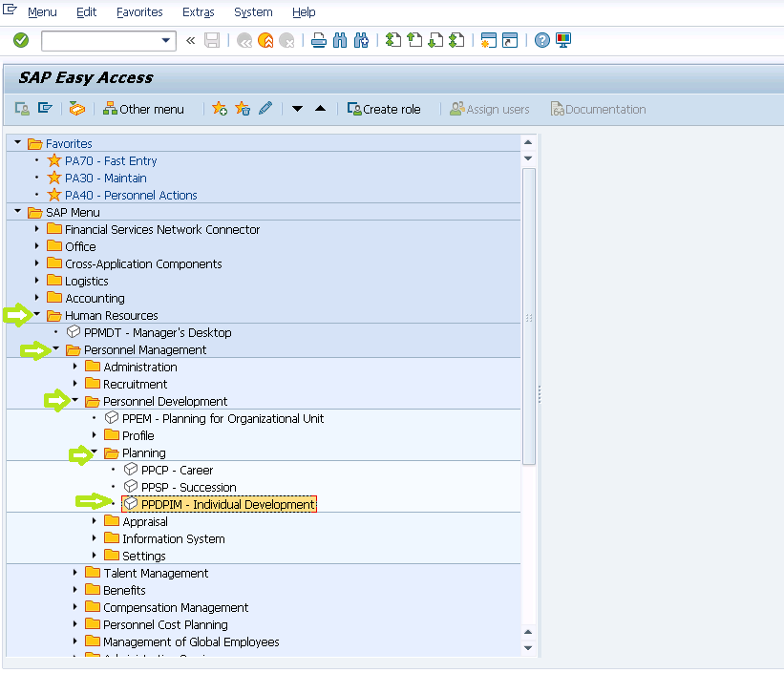784x673 pixels.
Task: Click the green Enter checkmark icon
Action: pos(21,40)
